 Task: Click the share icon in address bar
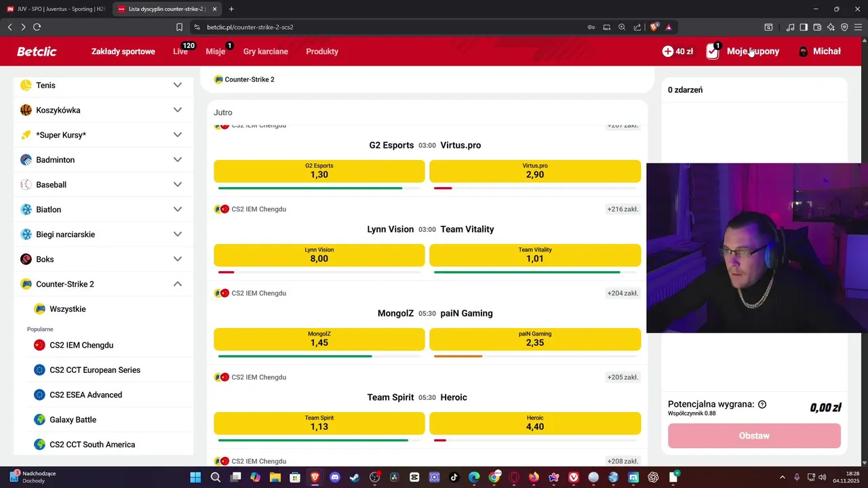tap(637, 27)
